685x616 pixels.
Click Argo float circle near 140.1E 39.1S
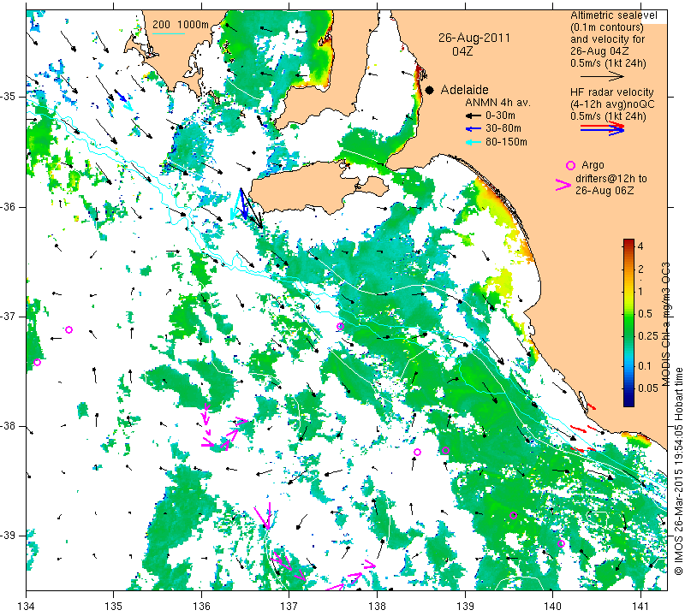[x=562, y=543]
